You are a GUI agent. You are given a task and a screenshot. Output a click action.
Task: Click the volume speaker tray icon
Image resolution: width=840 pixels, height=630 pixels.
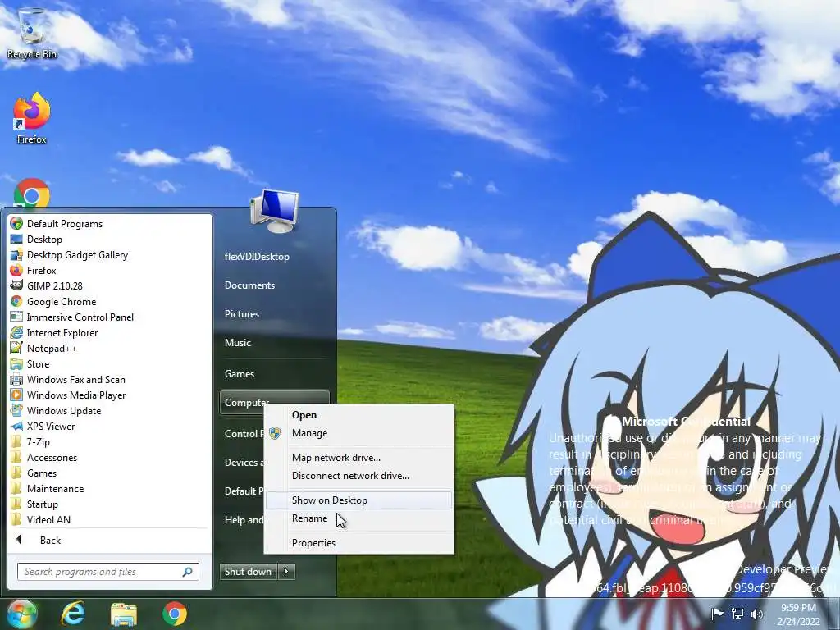[x=757, y=614]
